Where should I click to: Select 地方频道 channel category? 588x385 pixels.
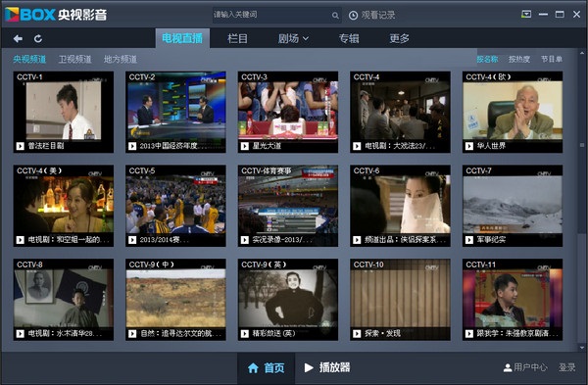[x=121, y=59]
